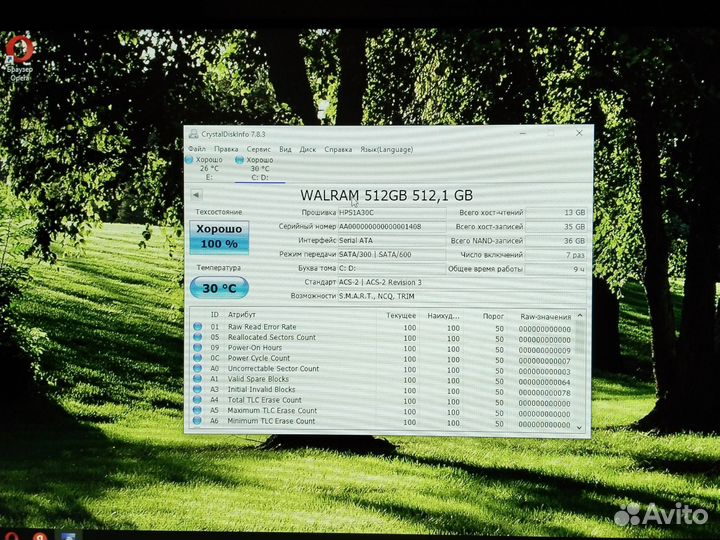The height and width of the screenshot is (540, 720).
Task: Click the Прошивка firmware field HPS1A30C
Action: [392, 213]
